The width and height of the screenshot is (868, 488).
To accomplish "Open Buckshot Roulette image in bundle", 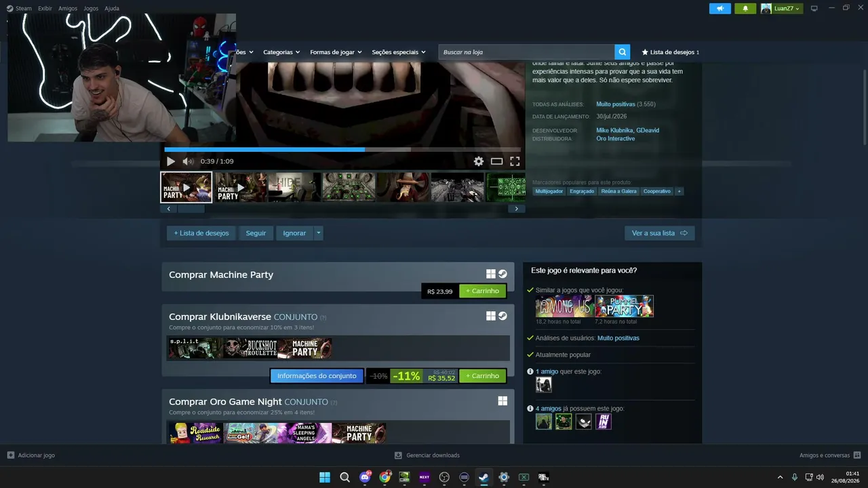I will 250,348.
